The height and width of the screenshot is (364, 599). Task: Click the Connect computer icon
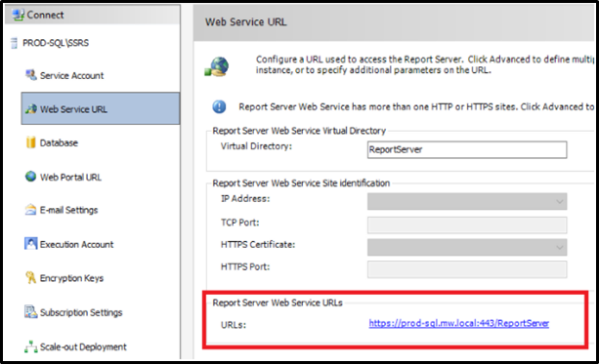tap(18, 15)
